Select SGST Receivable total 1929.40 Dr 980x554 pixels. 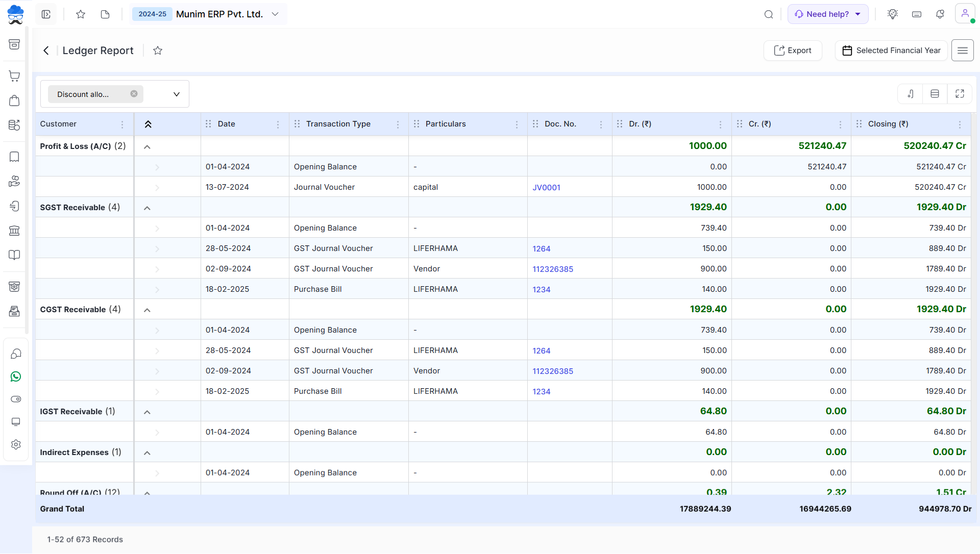click(941, 207)
